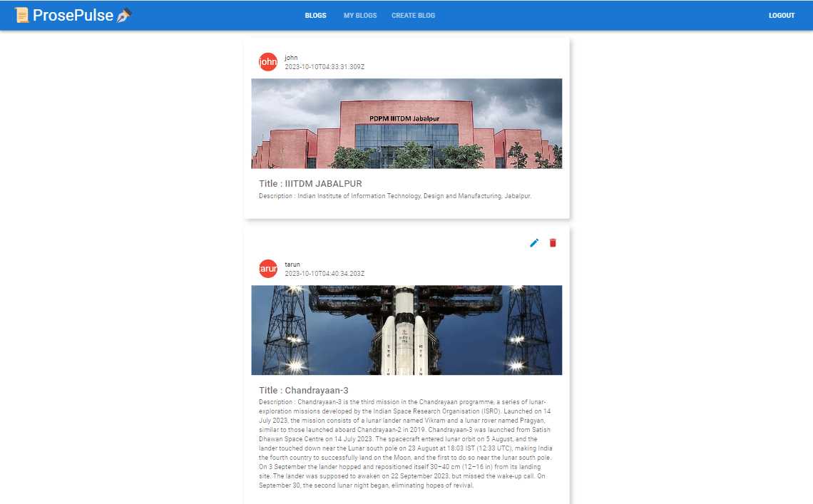Delete the Chandrayaan-3 blog with the trash icon

pos(553,242)
